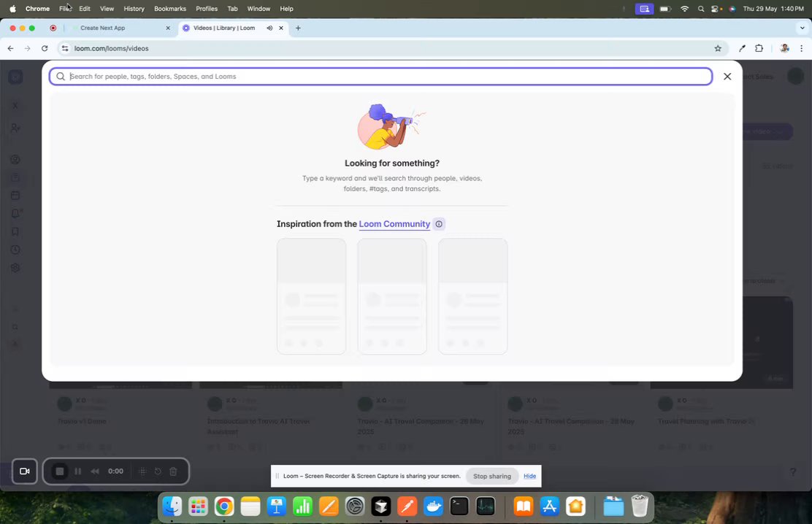
Task: Click the magnifier icon in search field
Action: tap(61, 76)
